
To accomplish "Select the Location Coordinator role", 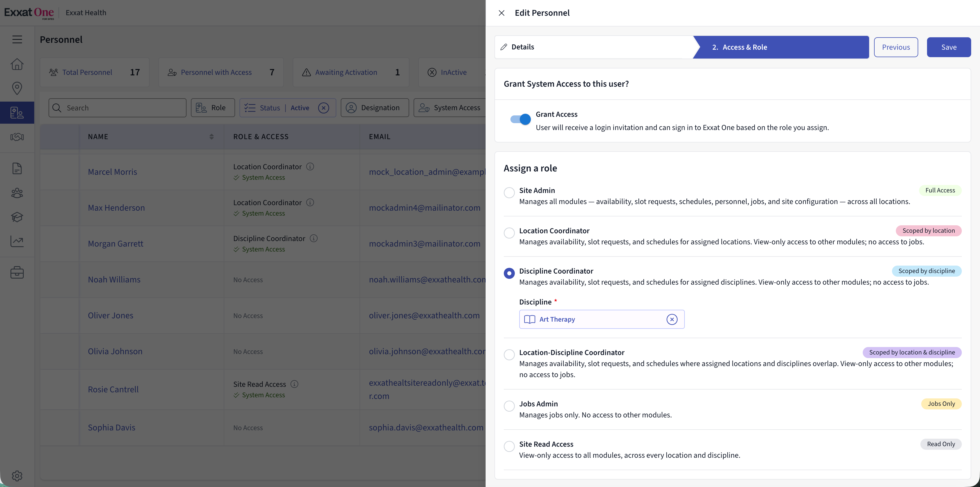I will point(509,233).
